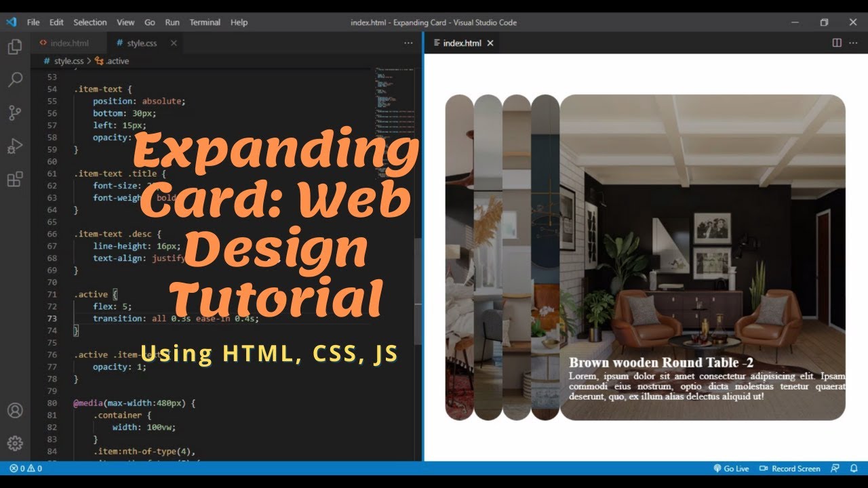Expand the fourth collapsed card image
This screenshot has height=488, width=868.
(x=545, y=258)
